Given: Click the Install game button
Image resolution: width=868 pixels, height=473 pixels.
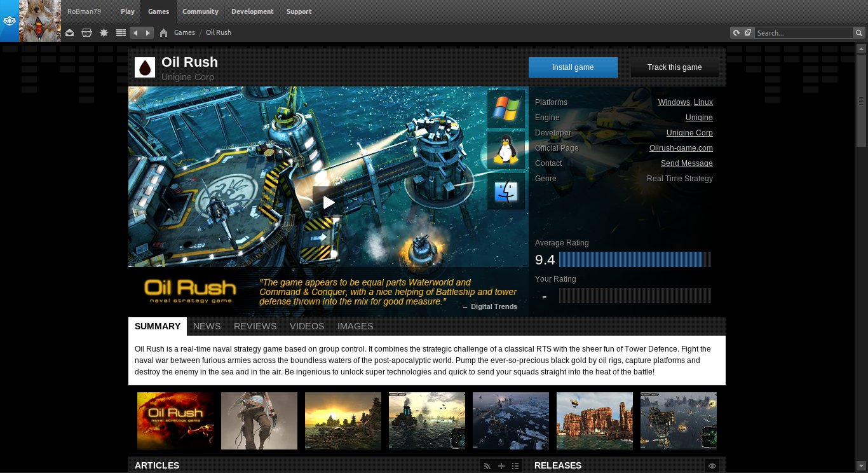Looking at the screenshot, I should coord(573,67).
